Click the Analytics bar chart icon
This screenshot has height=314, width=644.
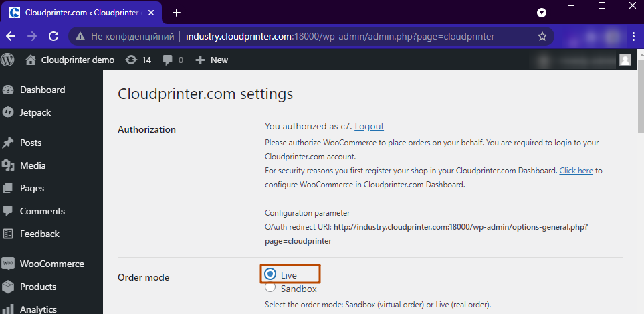pyautogui.click(x=8, y=309)
